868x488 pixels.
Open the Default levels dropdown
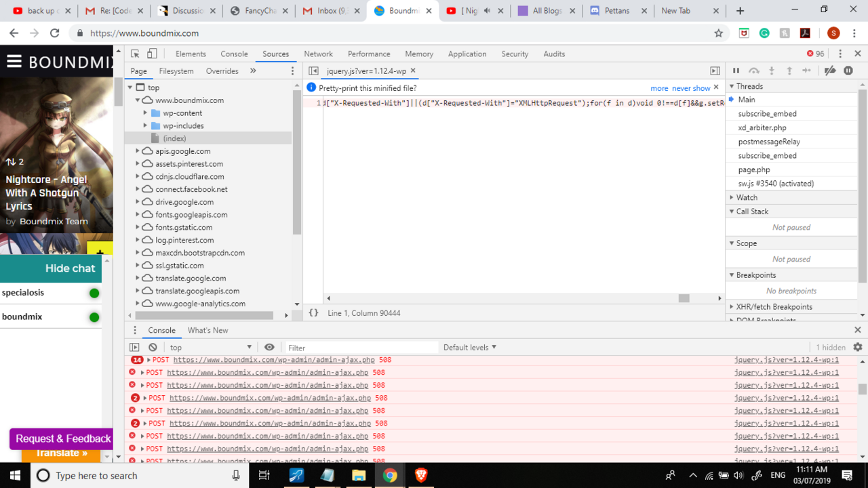pos(470,347)
